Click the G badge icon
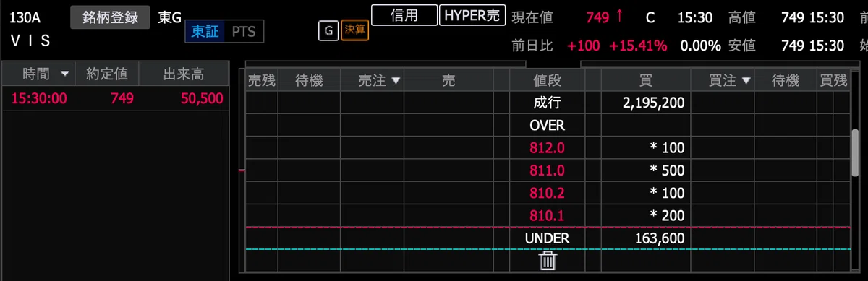The image size is (868, 281). (328, 31)
